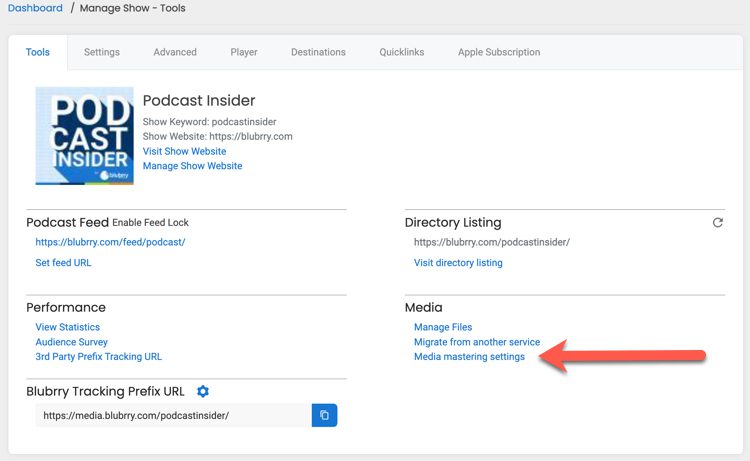Click the Podcast Insider show title
The image size is (750, 461).
coord(199,100)
